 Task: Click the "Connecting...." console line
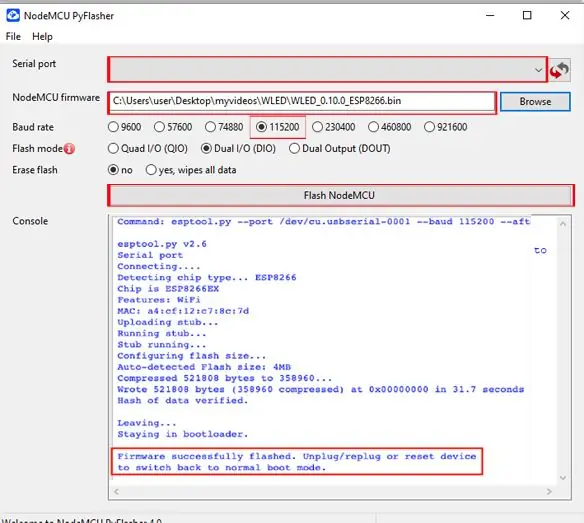point(159,266)
